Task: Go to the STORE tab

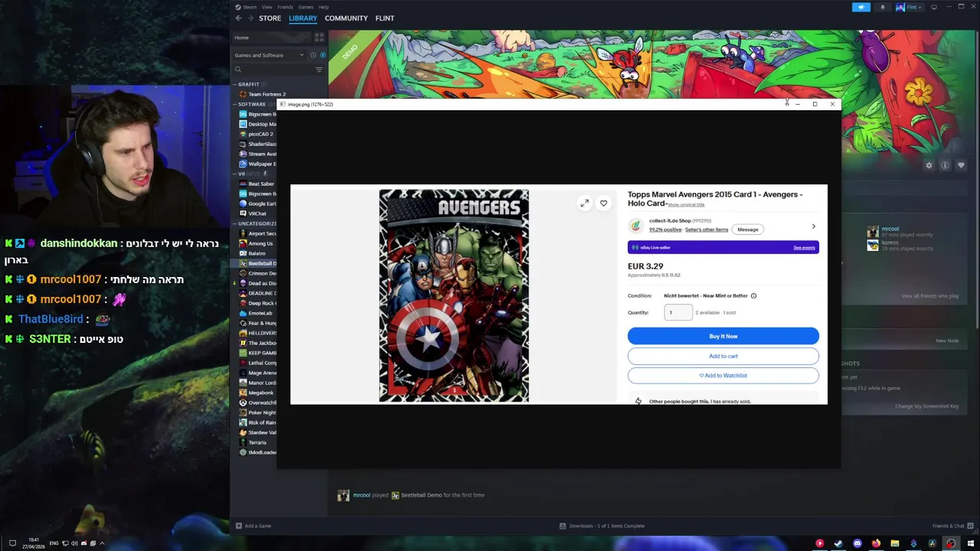Action: pos(269,18)
